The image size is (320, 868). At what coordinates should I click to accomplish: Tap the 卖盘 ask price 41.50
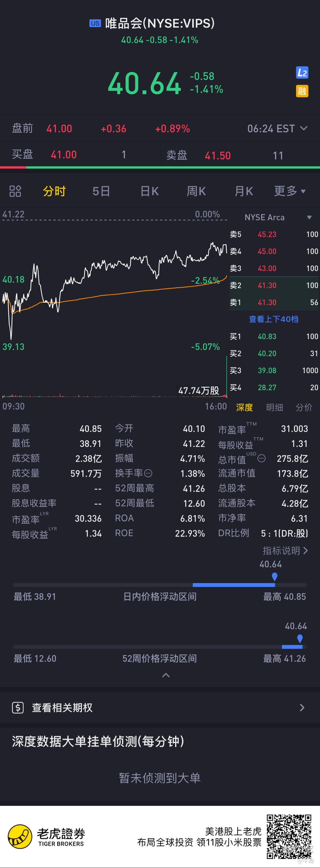click(218, 155)
